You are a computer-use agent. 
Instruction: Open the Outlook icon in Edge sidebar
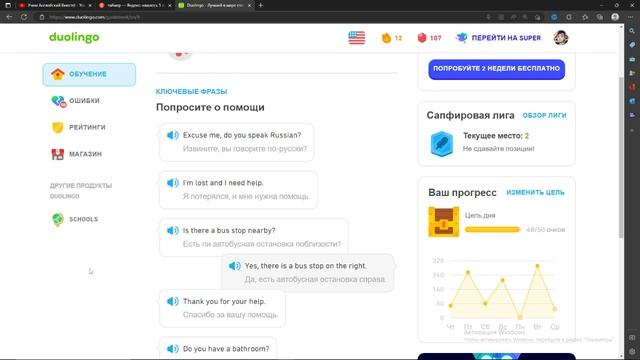632,101
